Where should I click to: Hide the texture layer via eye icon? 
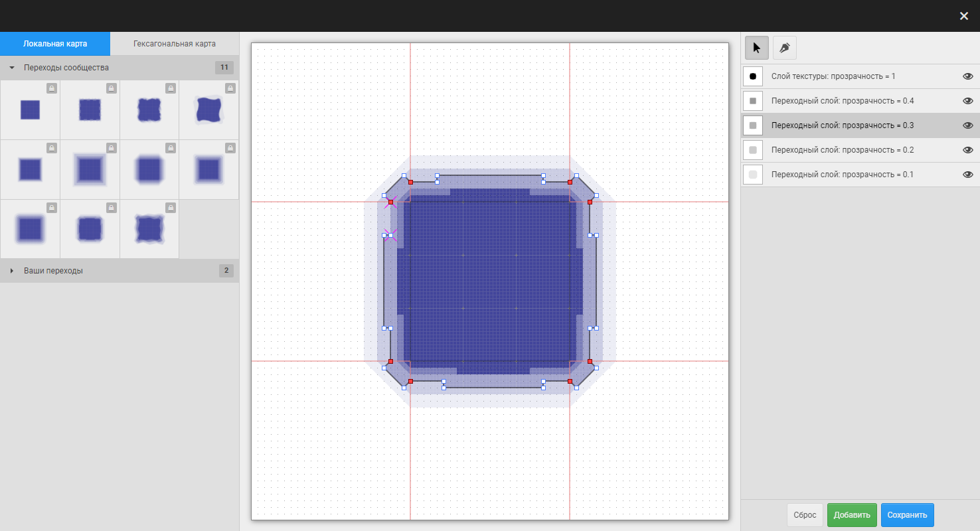[967, 76]
